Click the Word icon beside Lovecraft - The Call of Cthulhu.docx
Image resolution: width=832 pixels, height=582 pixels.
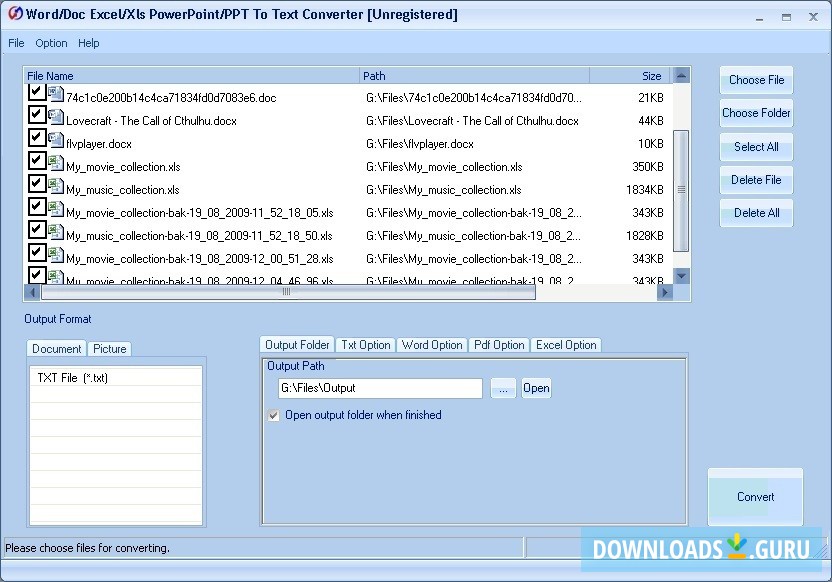coord(54,119)
